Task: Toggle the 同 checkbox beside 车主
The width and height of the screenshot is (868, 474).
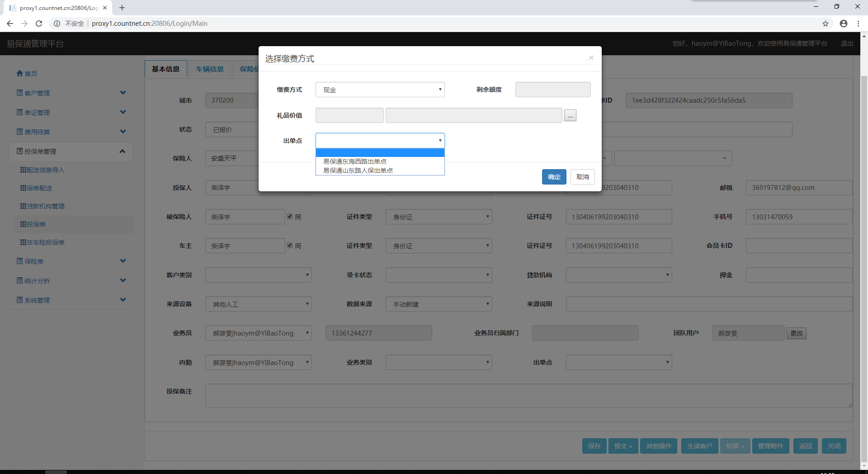Action: [290, 246]
